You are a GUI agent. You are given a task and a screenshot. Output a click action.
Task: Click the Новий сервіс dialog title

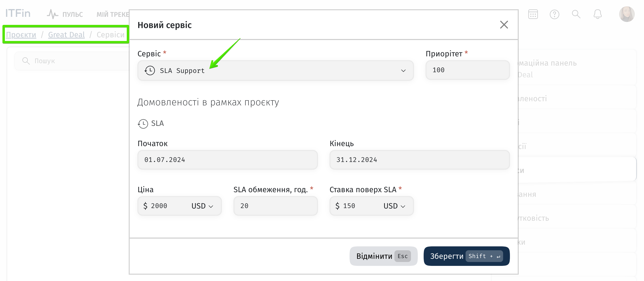pos(165,25)
